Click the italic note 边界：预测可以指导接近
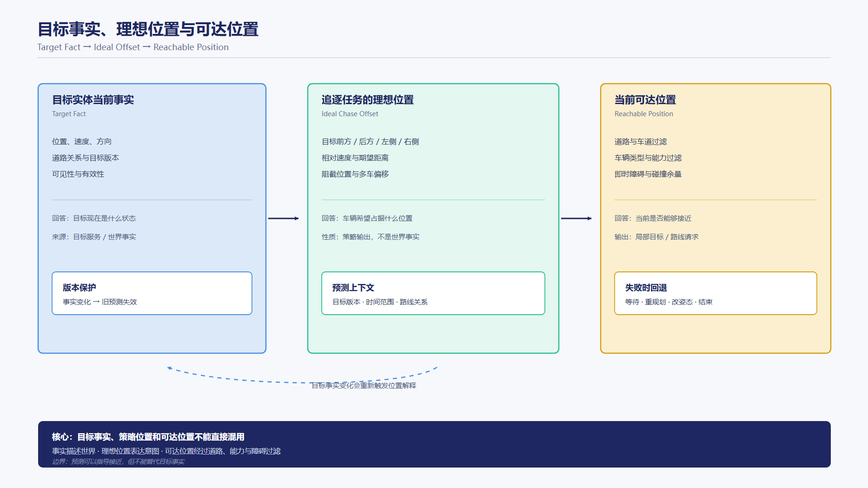Viewport: 868px width, 488px height. (x=118, y=462)
